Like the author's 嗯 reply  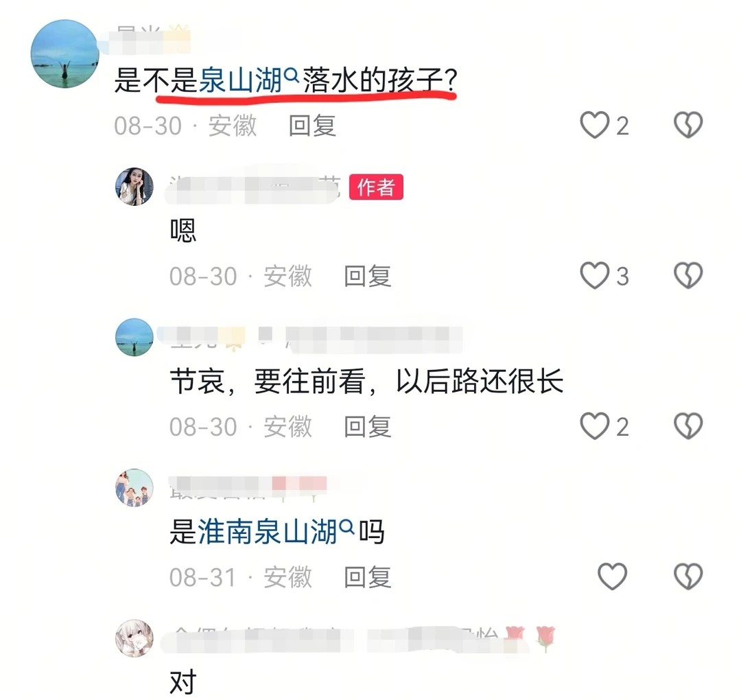pyautogui.click(x=594, y=276)
